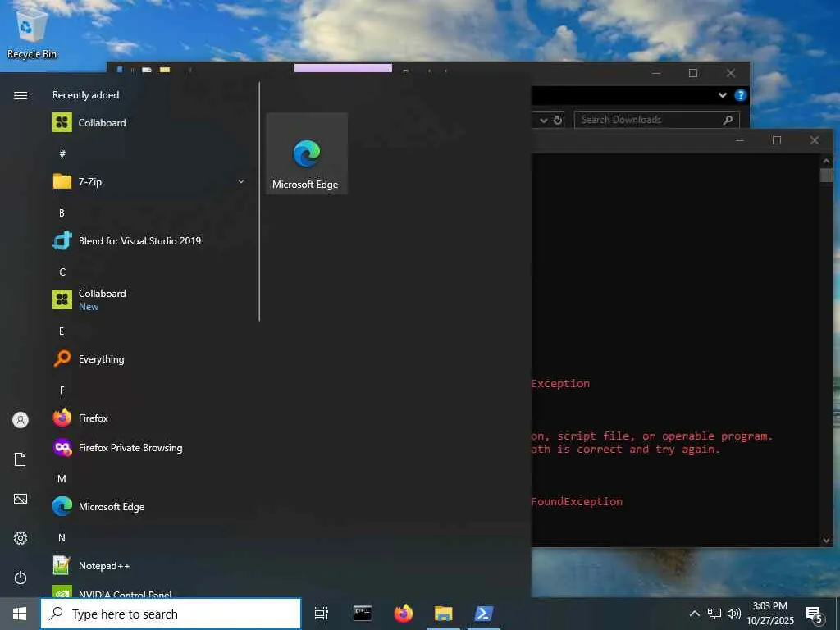Open Settings gear in Start menu
Screen dimensions: 840x630
click(21, 538)
